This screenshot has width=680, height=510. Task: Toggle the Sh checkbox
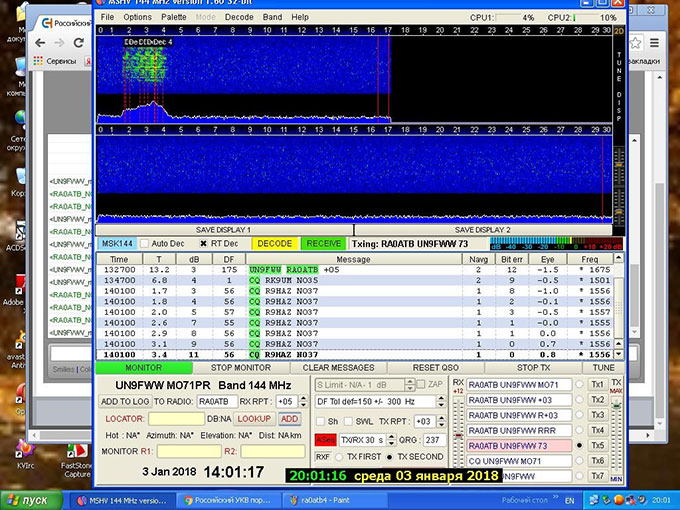(x=320, y=421)
